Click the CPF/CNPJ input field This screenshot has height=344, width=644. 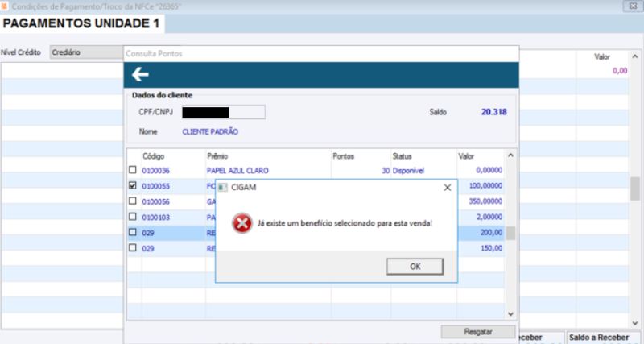(224, 112)
